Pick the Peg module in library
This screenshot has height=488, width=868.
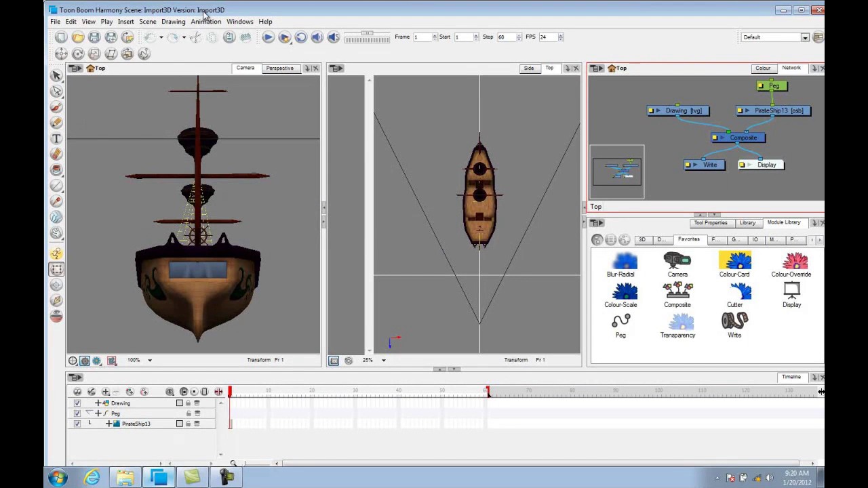click(x=620, y=326)
